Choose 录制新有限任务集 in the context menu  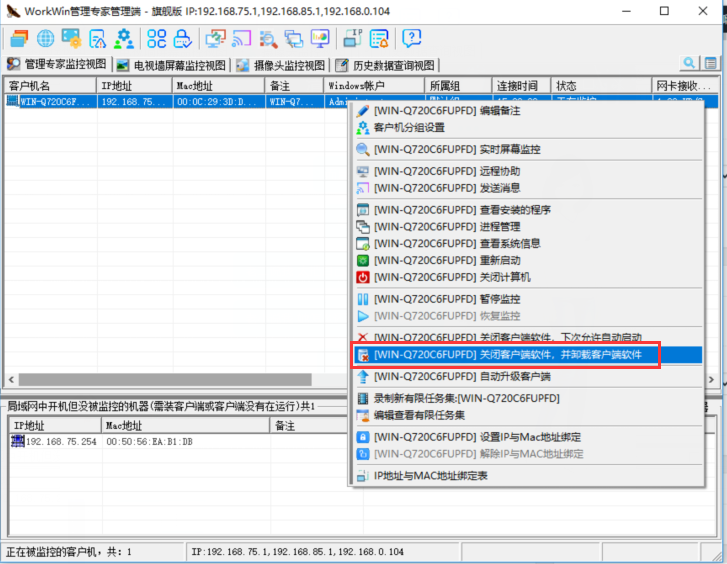[527, 398]
